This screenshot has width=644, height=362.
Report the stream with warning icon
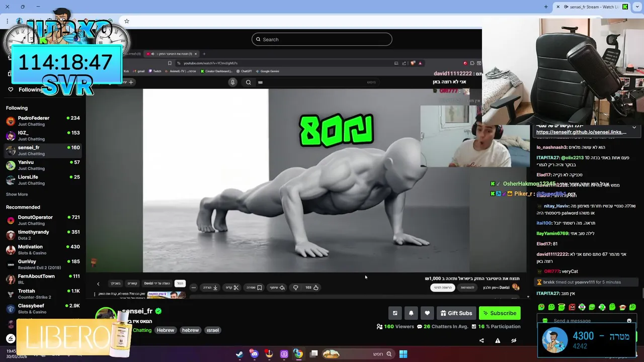498,340
